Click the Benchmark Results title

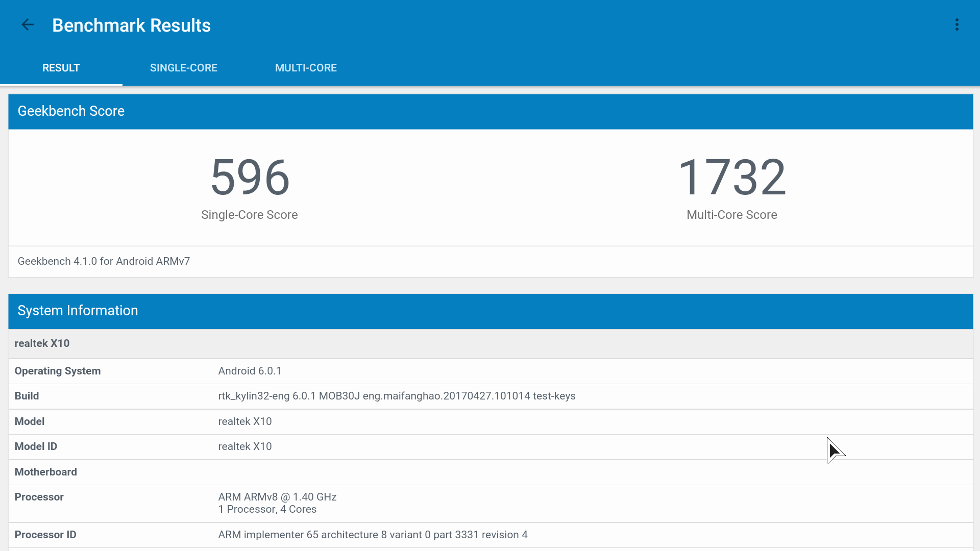click(131, 26)
